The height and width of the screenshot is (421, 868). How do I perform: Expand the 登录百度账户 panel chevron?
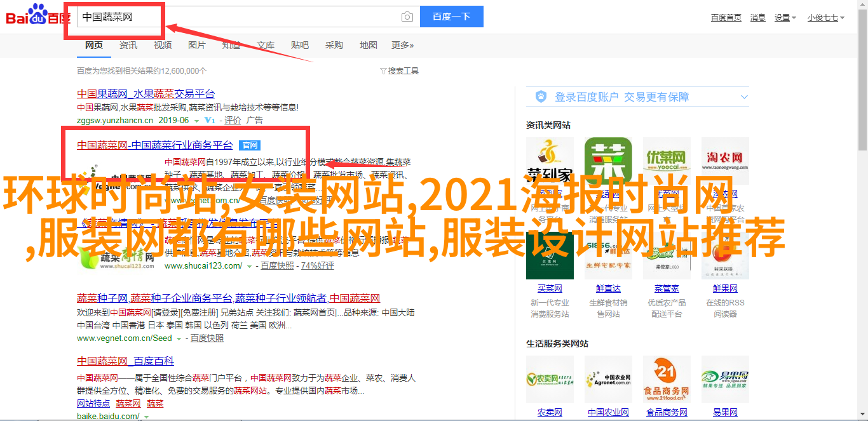(744, 97)
